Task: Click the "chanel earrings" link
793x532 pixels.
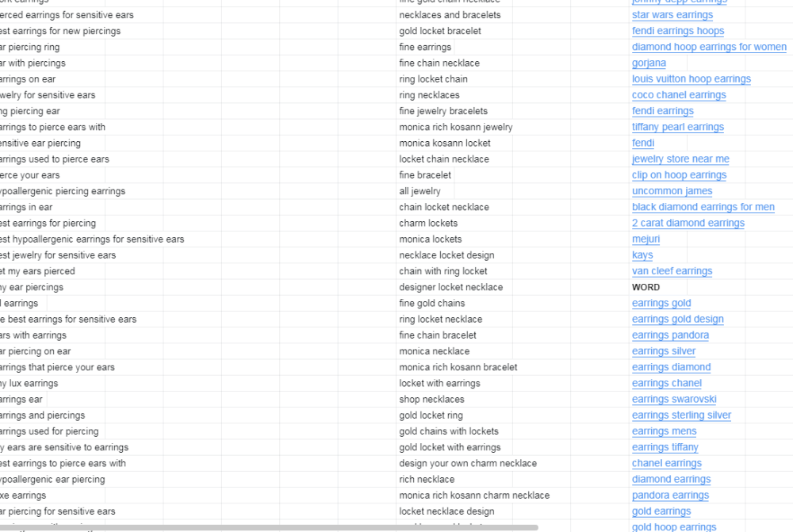Action: coord(667,463)
